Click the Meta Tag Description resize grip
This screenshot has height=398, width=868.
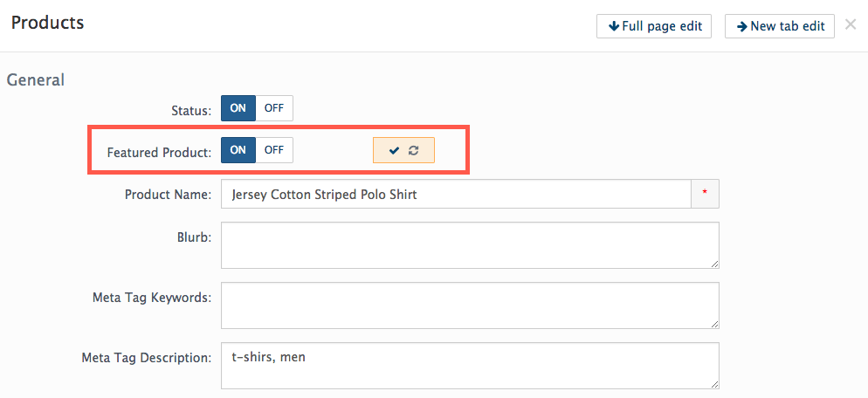click(x=714, y=385)
